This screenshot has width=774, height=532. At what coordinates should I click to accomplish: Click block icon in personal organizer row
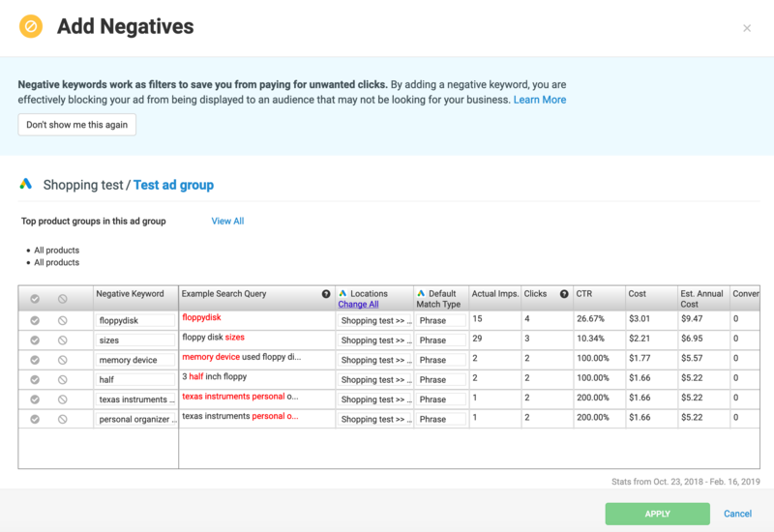[x=62, y=419]
